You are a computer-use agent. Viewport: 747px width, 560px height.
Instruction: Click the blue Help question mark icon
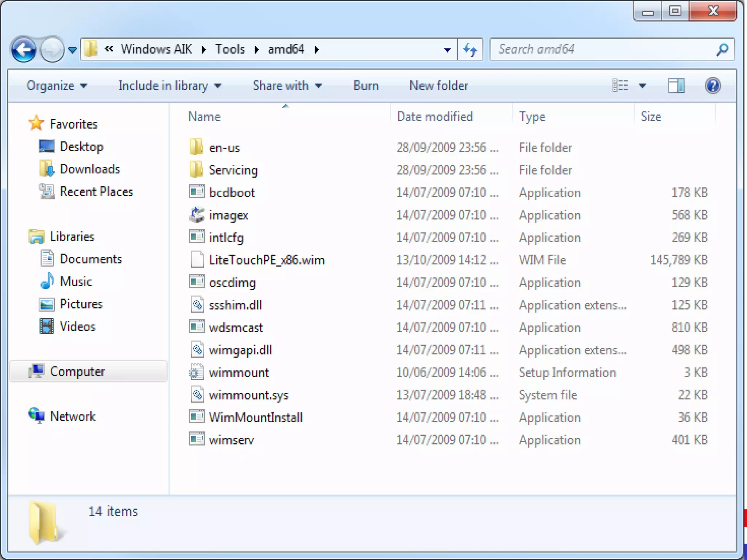(713, 86)
